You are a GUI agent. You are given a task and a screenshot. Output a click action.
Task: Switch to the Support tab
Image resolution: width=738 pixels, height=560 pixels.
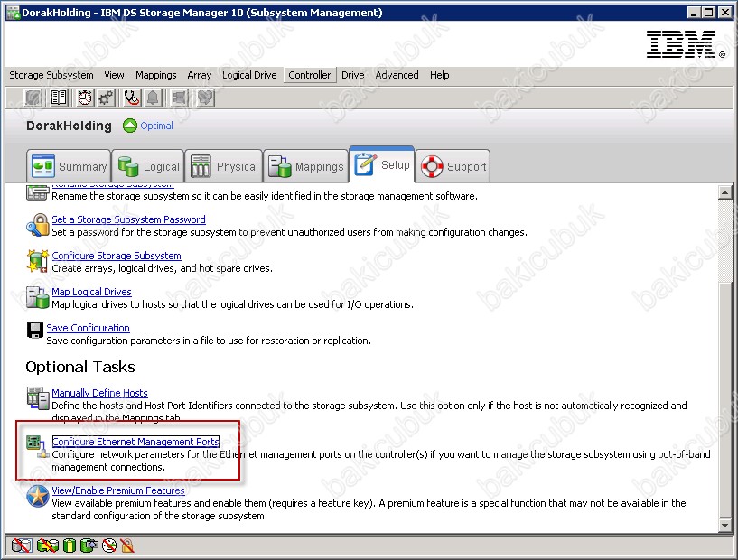tap(453, 166)
